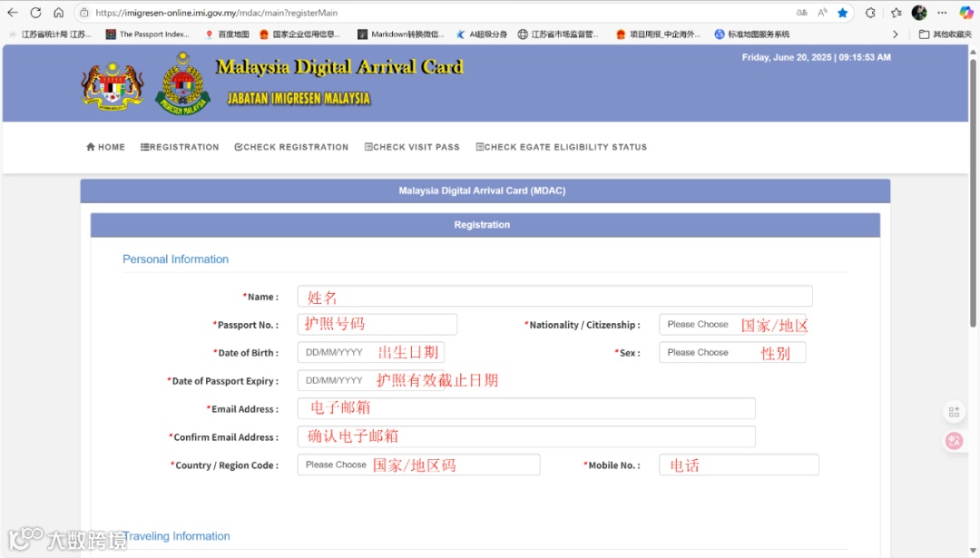Open favorites list icon

[x=897, y=13]
